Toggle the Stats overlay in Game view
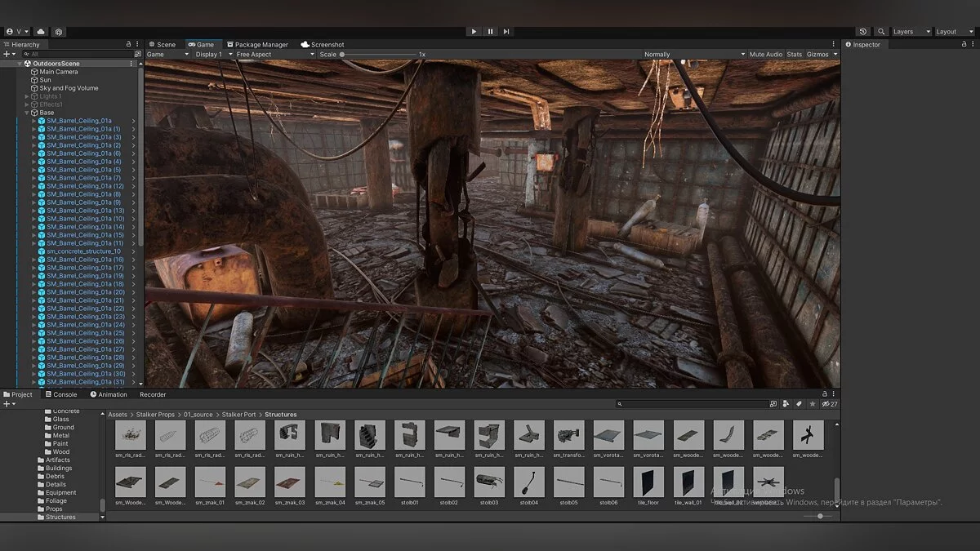The height and width of the screenshot is (551, 980). (794, 55)
